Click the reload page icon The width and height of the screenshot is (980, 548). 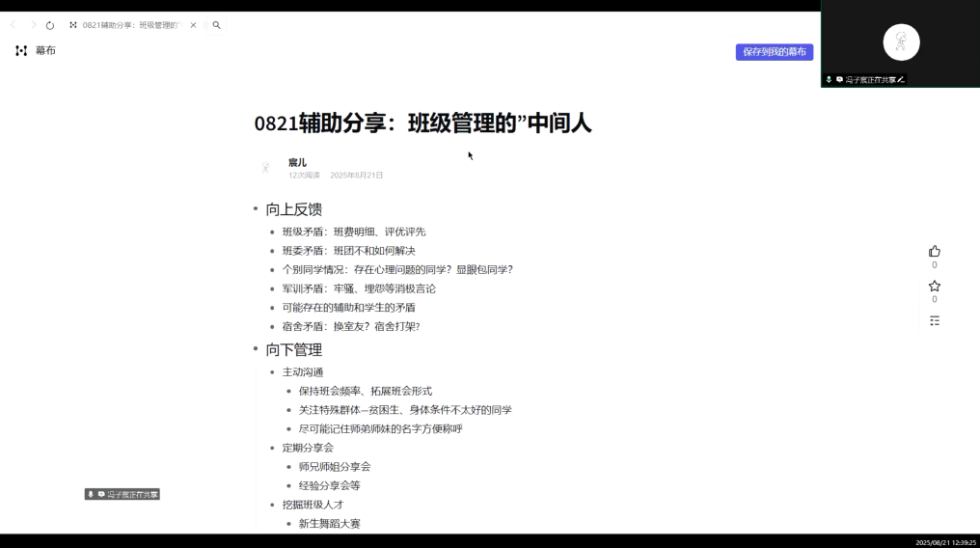tap(50, 25)
